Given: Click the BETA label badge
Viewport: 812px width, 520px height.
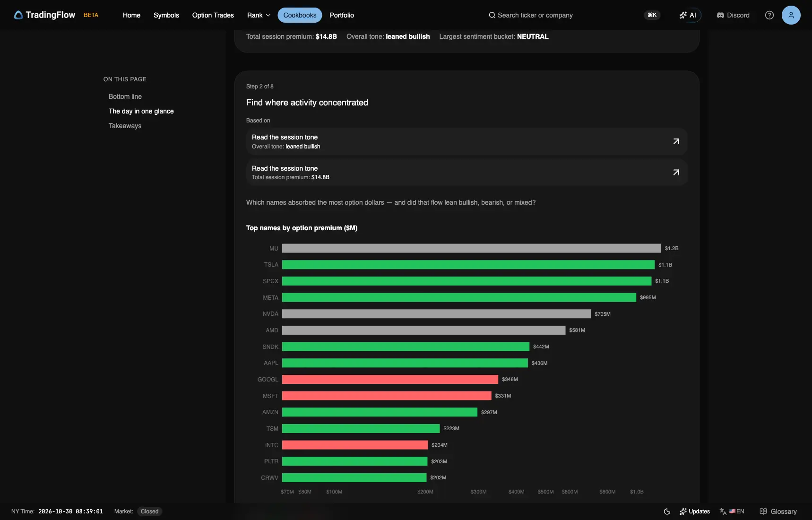Looking at the screenshot, I should click(x=91, y=15).
